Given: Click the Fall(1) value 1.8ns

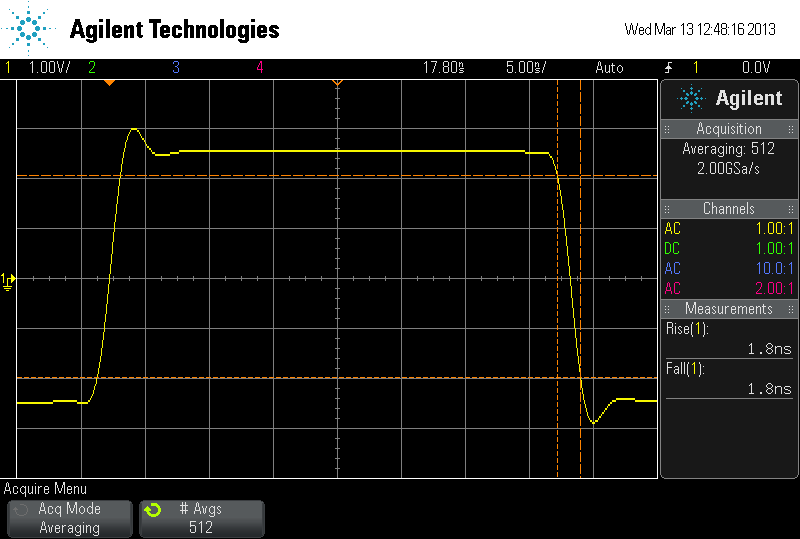Looking at the screenshot, I should coord(769,389).
